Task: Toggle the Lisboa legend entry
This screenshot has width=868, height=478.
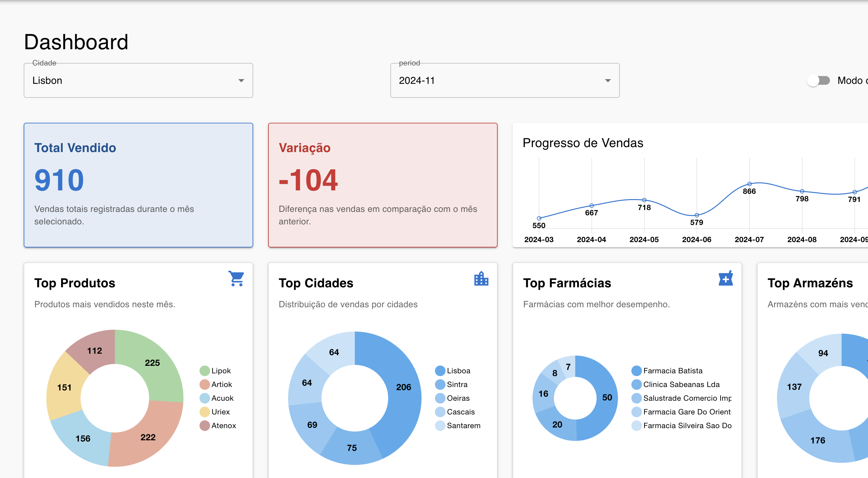Action: click(452, 371)
